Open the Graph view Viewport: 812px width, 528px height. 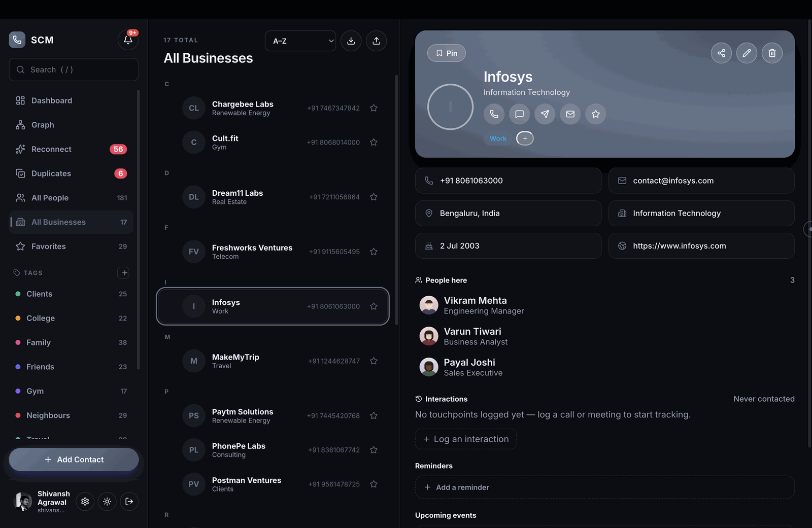click(x=71, y=125)
